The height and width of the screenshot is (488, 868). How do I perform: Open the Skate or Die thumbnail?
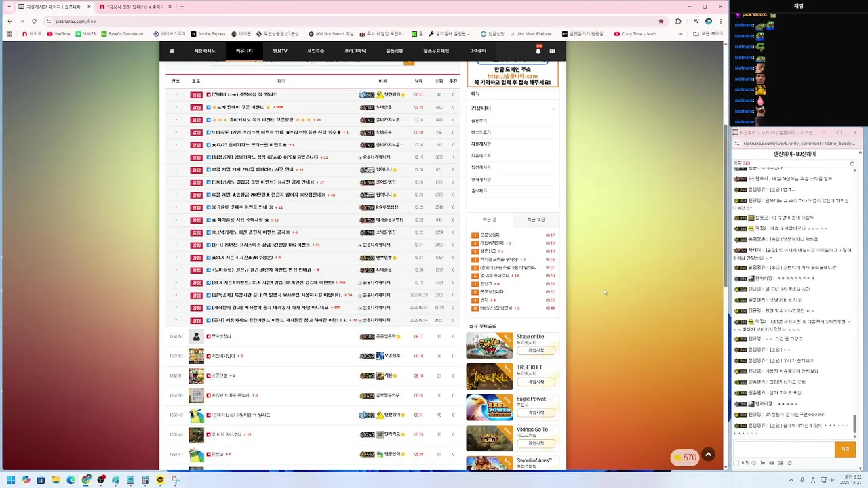490,345
